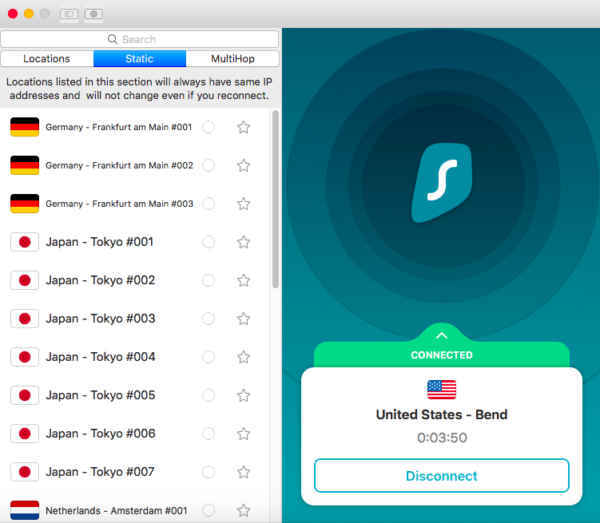Click Japan flag for Tokyo #007
Screen dimensions: 600x523
point(24,472)
